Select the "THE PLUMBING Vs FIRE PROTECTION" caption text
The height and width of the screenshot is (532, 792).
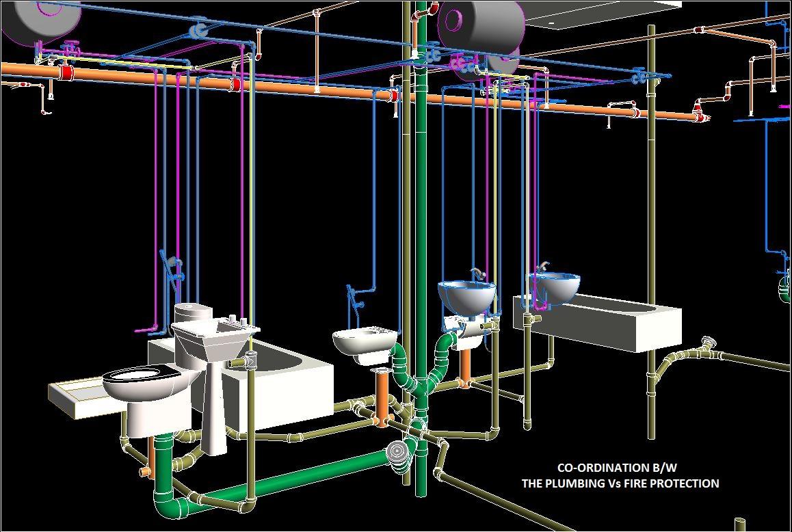(x=620, y=483)
